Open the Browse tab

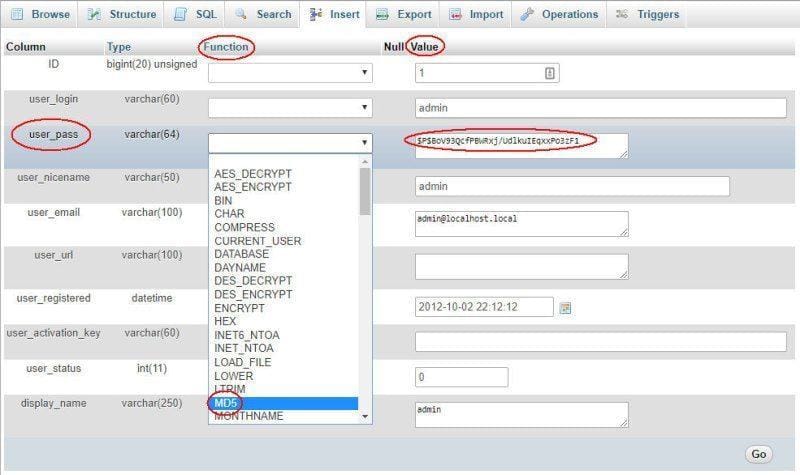click(x=41, y=14)
